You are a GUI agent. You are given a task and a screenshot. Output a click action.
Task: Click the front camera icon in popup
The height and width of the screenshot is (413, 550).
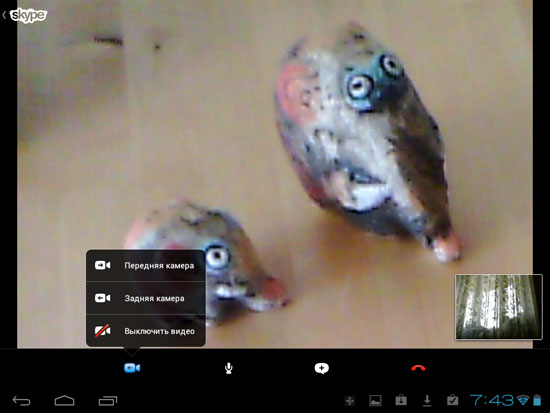102,265
